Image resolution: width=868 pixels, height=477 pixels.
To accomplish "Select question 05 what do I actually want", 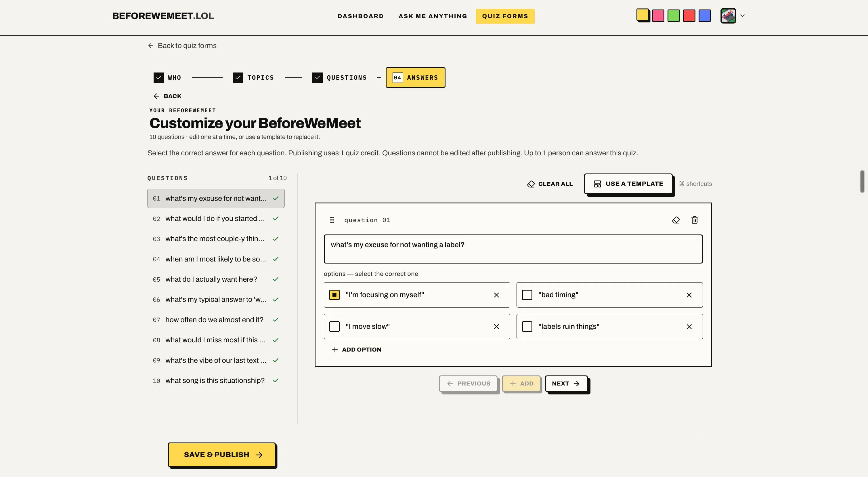I will (216, 279).
